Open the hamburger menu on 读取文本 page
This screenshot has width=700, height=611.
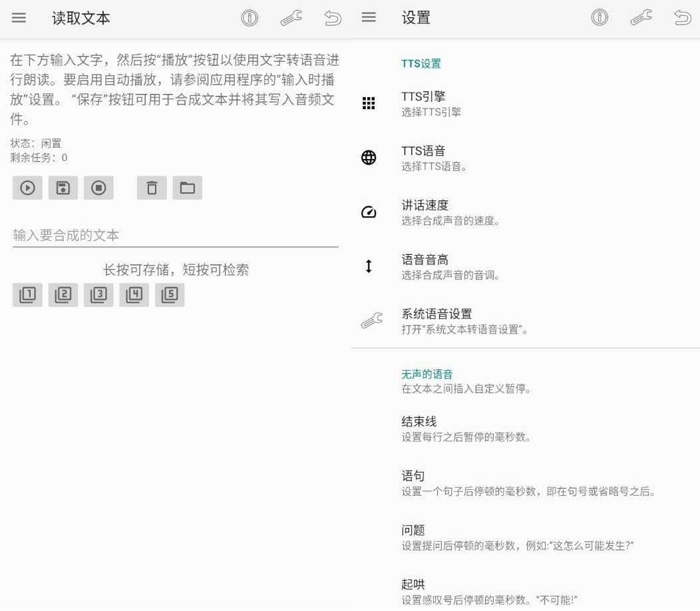click(19, 18)
